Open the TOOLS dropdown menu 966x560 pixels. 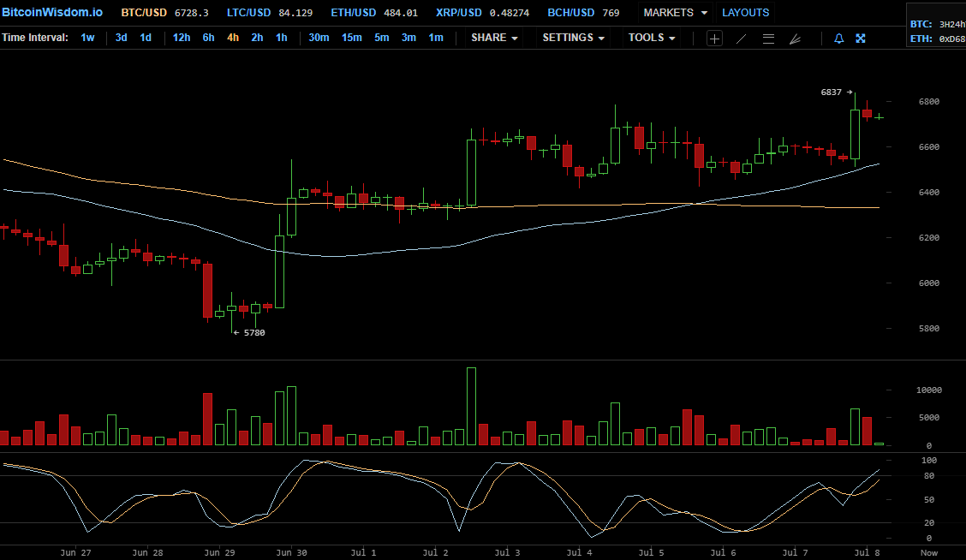tap(652, 38)
